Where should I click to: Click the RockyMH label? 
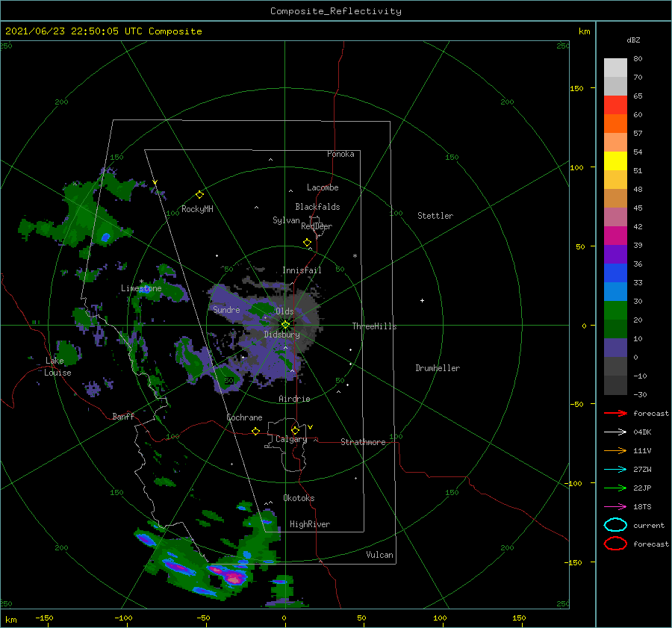pyautogui.click(x=197, y=209)
